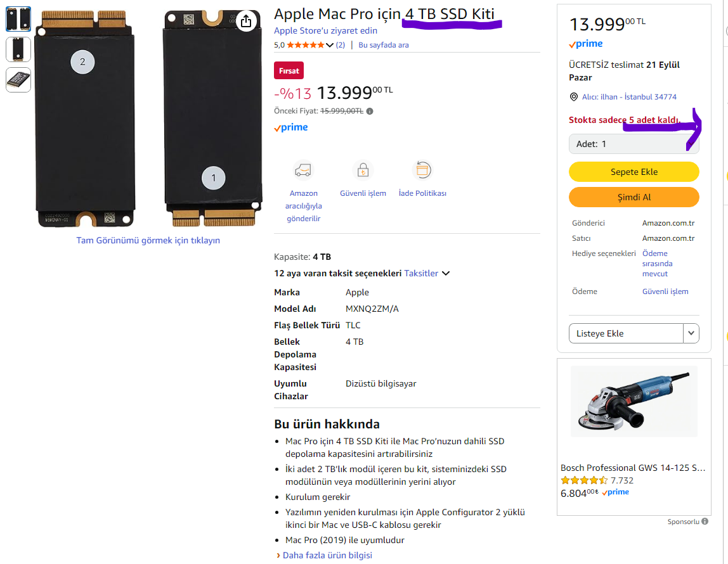
Task: Click Bu sayfada ara link
Action: click(384, 45)
